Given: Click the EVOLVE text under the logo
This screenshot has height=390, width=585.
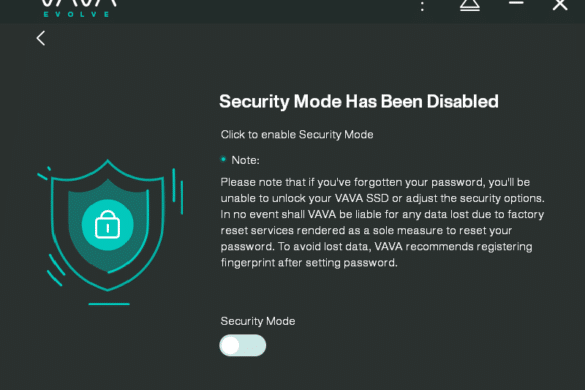Looking at the screenshot, I should 76,14.
